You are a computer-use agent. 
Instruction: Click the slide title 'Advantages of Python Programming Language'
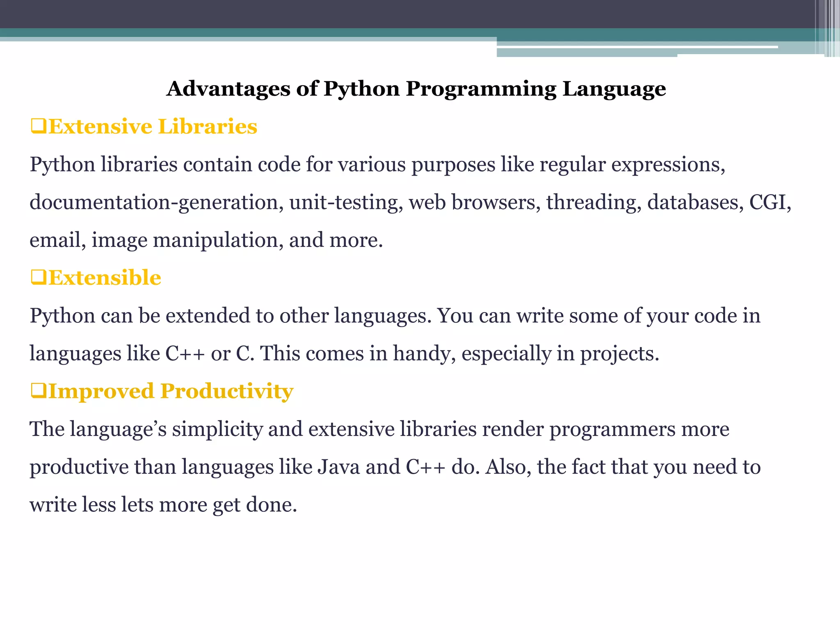click(x=416, y=89)
